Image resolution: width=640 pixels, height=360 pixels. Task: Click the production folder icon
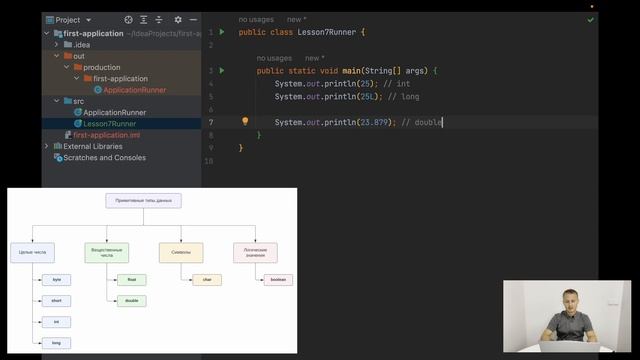78,67
